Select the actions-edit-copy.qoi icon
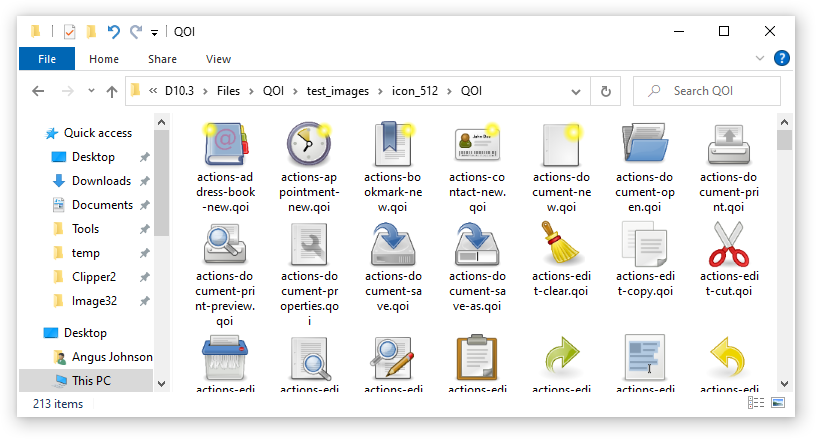Image resolution: width=816 pixels, height=439 pixels. coord(645,243)
